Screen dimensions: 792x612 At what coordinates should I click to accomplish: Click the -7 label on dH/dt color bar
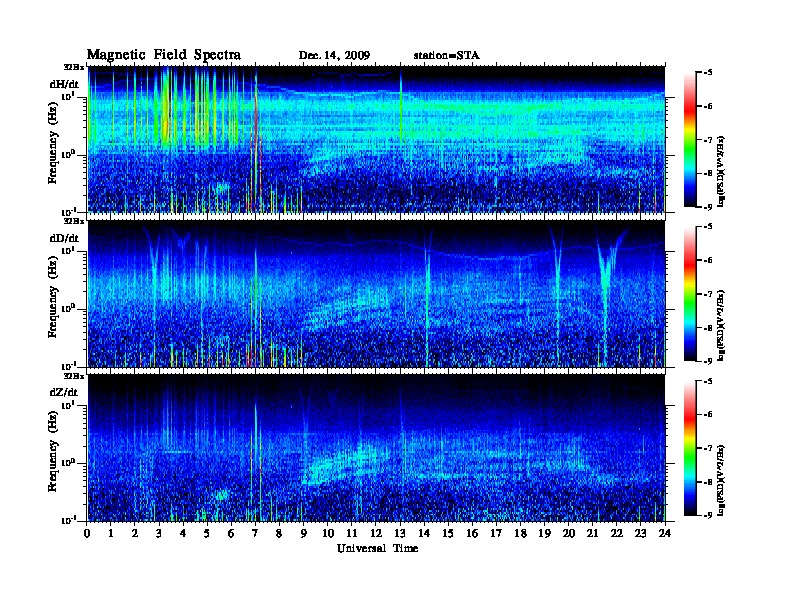coord(708,140)
